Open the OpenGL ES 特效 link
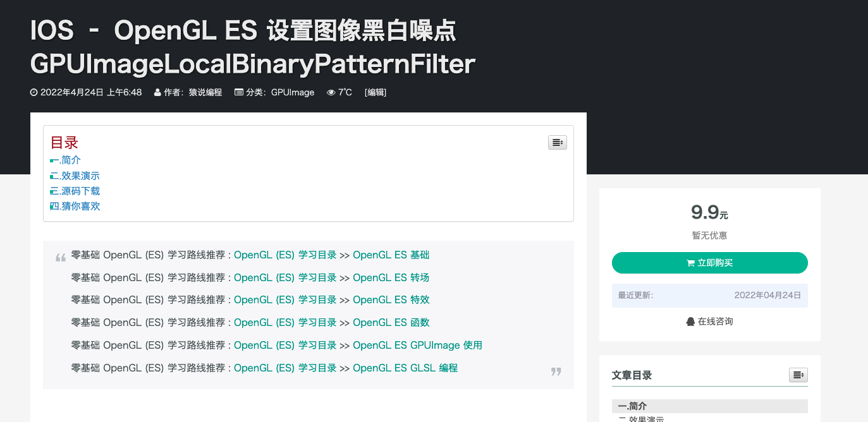The height and width of the screenshot is (422, 868). pyautogui.click(x=391, y=299)
